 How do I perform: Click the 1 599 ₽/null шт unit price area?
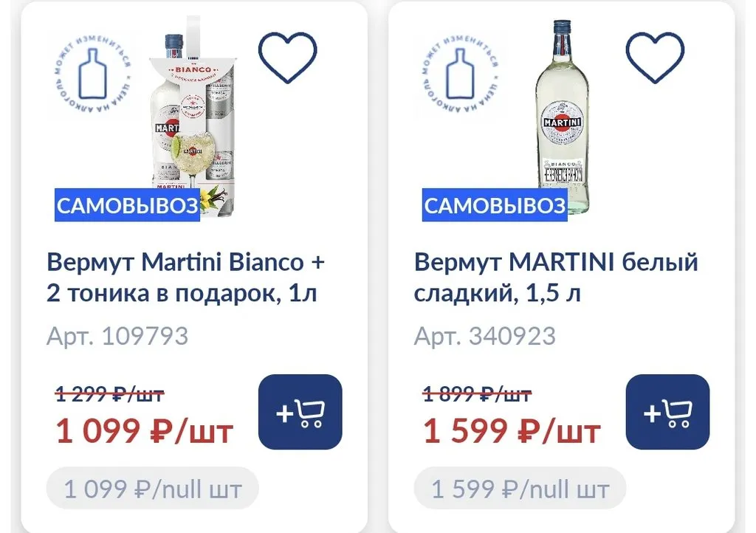click(x=519, y=488)
